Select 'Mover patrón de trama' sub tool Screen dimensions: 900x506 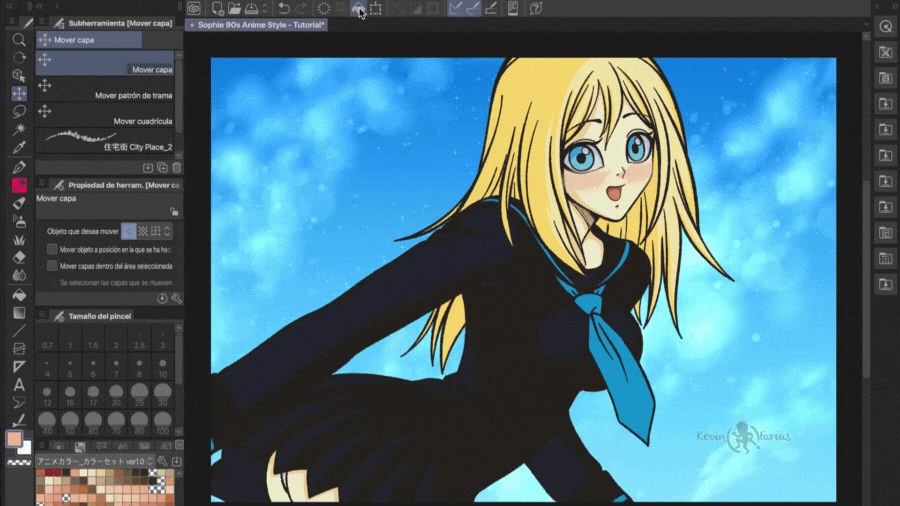[105, 89]
